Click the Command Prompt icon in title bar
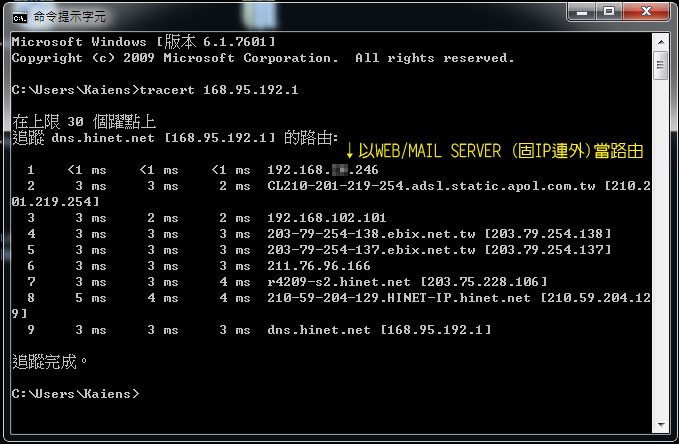 click(x=18, y=14)
